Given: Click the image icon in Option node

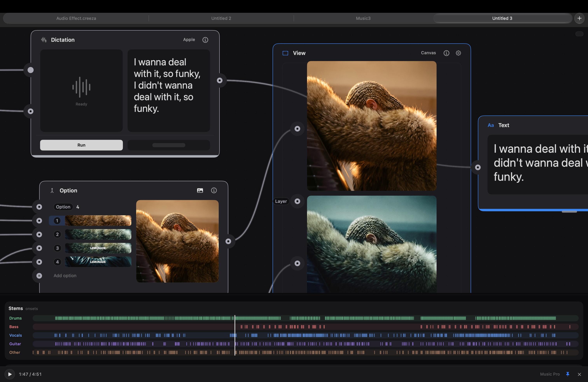Looking at the screenshot, I should point(200,190).
